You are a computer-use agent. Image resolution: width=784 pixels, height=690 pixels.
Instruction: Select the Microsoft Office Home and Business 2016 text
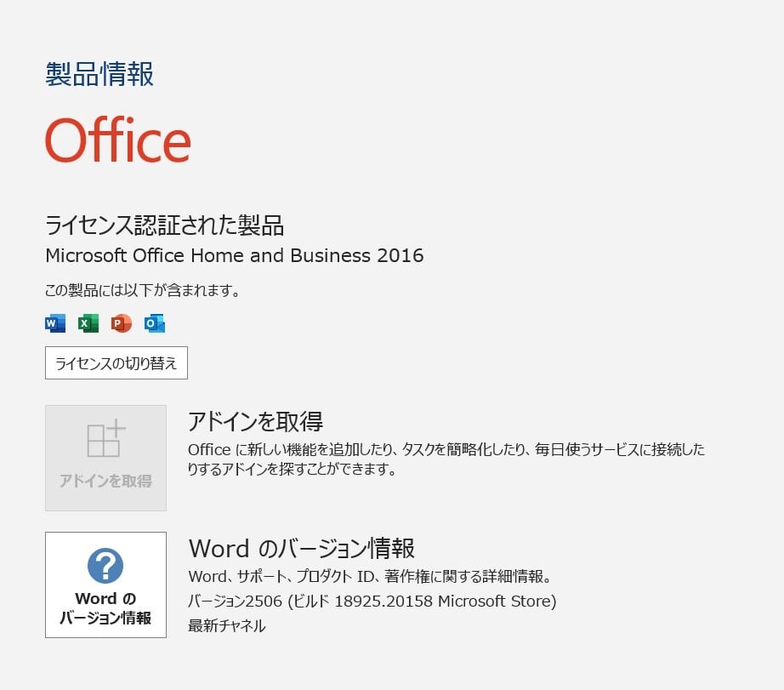pyautogui.click(x=235, y=256)
